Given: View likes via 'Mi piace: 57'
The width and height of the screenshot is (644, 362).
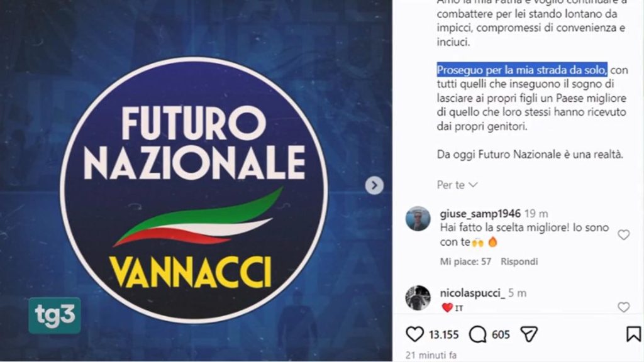Looking at the screenshot, I should [465, 261].
